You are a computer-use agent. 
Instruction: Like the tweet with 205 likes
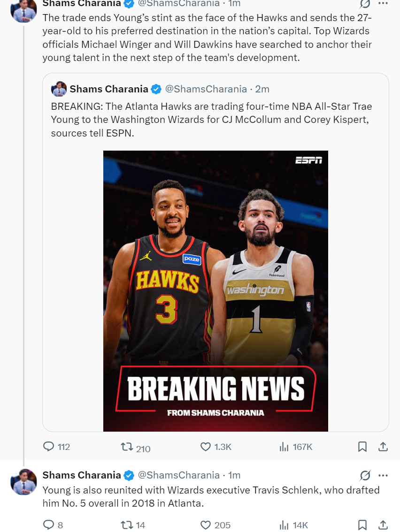[x=206, y=524]
